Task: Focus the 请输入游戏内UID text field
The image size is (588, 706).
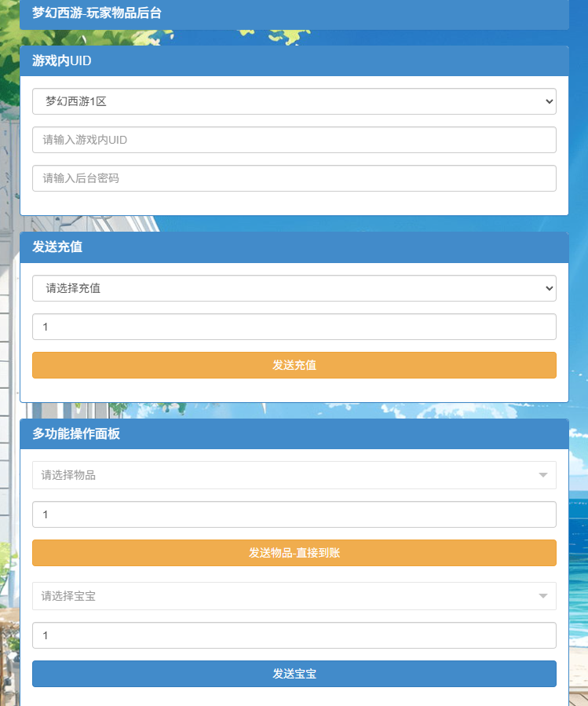Action: pos(294,140)
